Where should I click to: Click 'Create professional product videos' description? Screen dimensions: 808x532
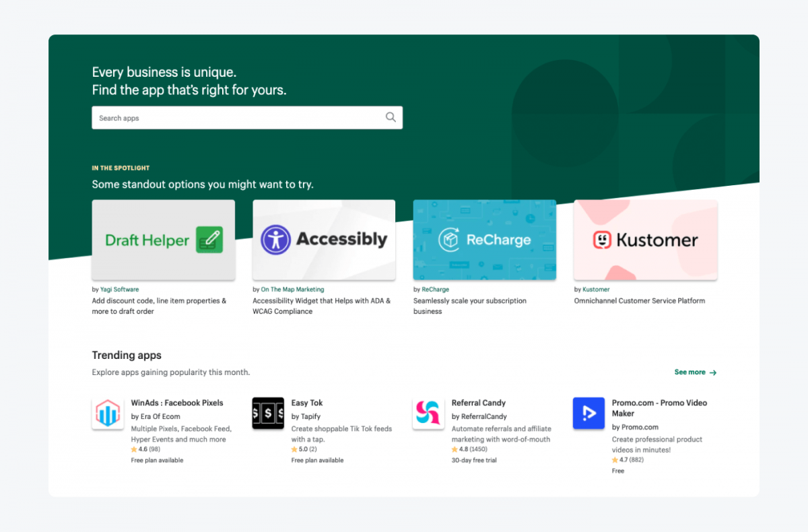click(x=657, y=444)
